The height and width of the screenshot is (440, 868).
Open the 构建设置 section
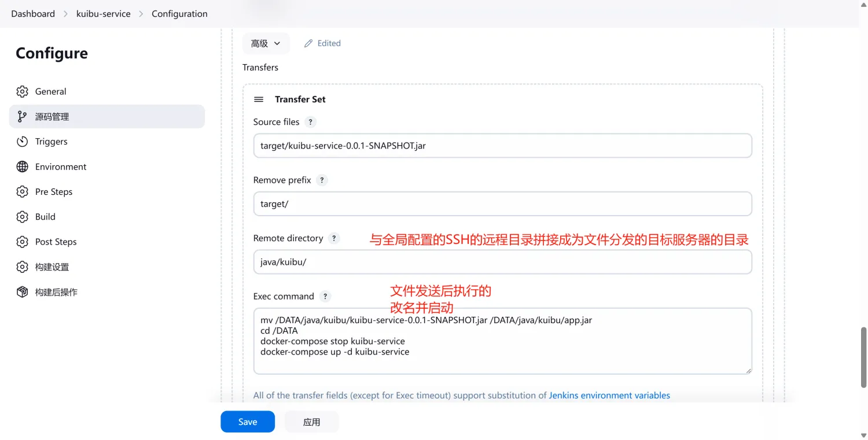pos(52,267)
